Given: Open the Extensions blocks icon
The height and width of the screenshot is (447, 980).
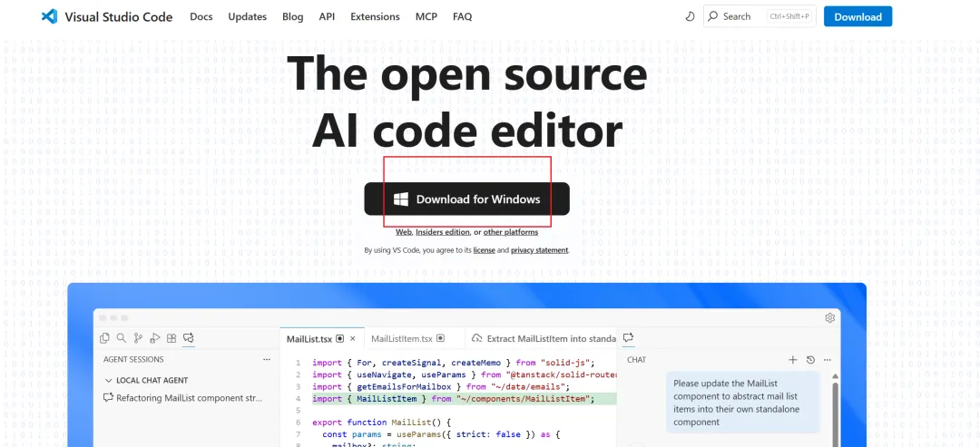Looking at the screenshot, I should (171, 338).
